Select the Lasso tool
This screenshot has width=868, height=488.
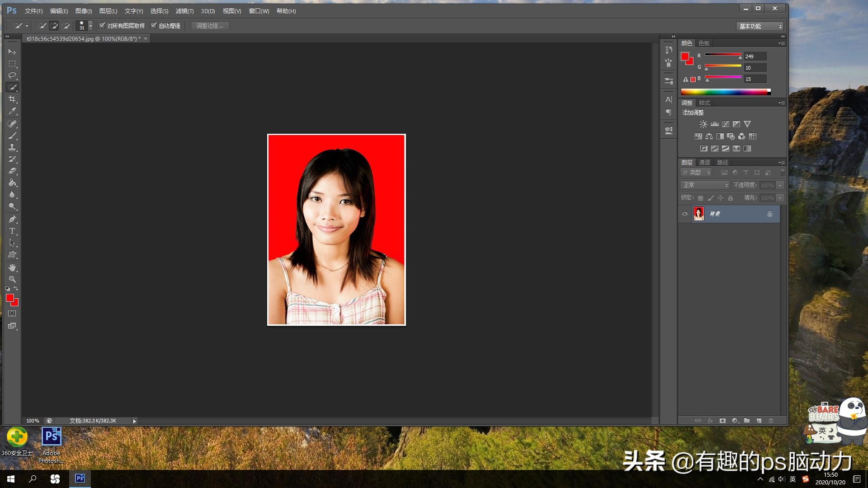point(12,75)
